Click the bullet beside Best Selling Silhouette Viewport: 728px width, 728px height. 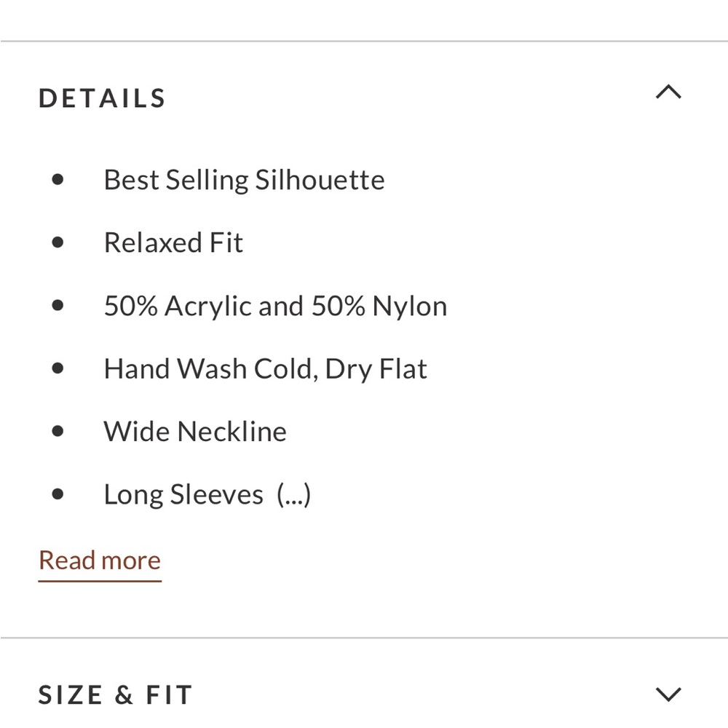click(x=58, y=180)
